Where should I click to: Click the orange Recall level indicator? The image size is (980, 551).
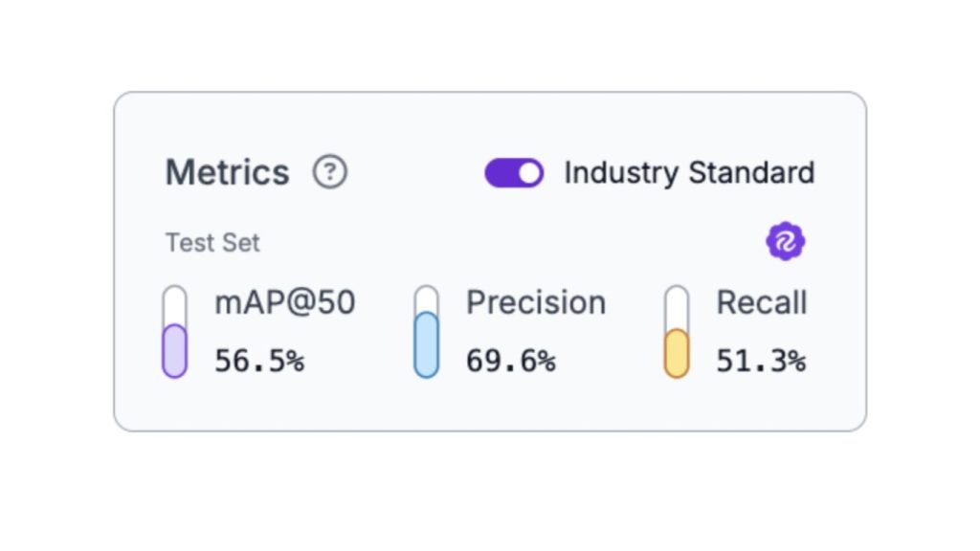coord(677,349)
